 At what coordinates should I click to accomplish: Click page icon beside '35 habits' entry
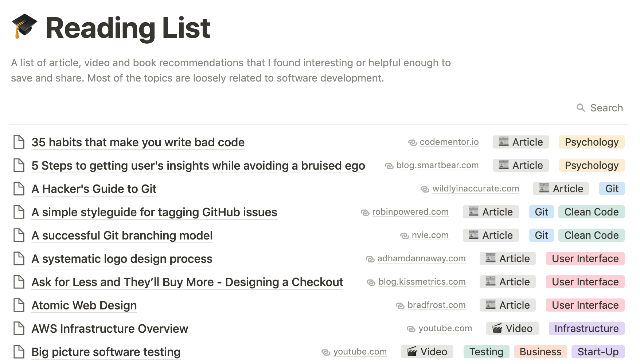coord(19,142)
